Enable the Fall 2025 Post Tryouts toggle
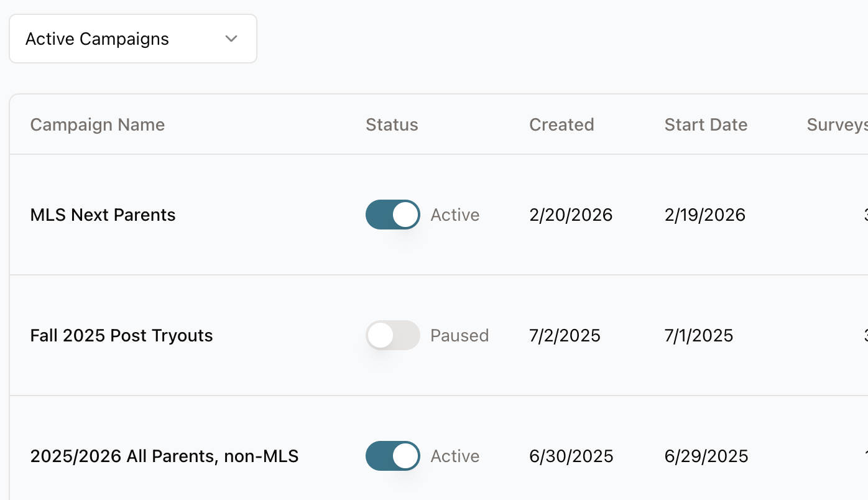Screen dimensions: 868x500 tap(393, 335)
